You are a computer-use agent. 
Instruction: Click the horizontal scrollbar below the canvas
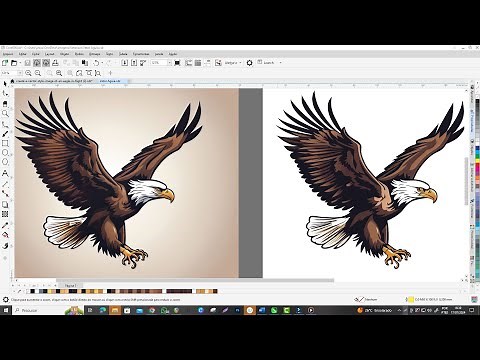tap(195, 281)
